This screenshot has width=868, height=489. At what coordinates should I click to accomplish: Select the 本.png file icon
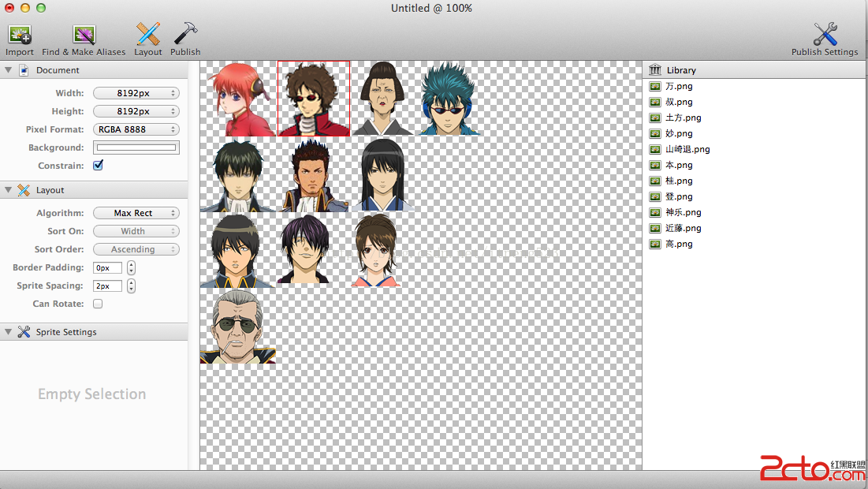pyautogui.click(x=655, y=165)
